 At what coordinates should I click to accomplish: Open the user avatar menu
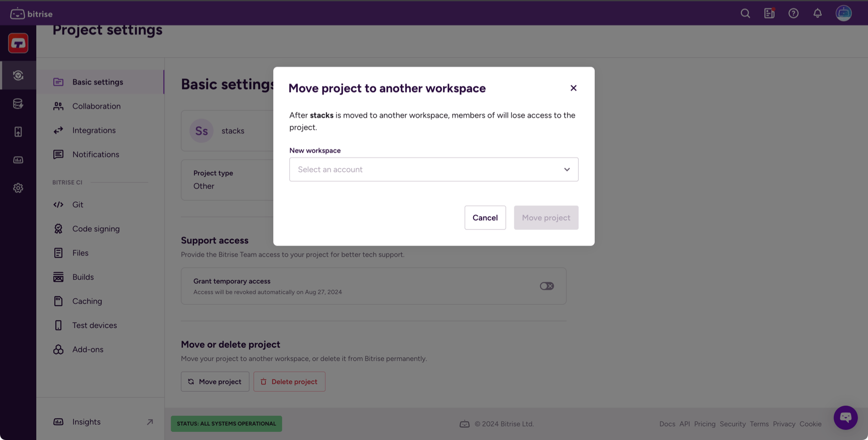coord(843,14)
